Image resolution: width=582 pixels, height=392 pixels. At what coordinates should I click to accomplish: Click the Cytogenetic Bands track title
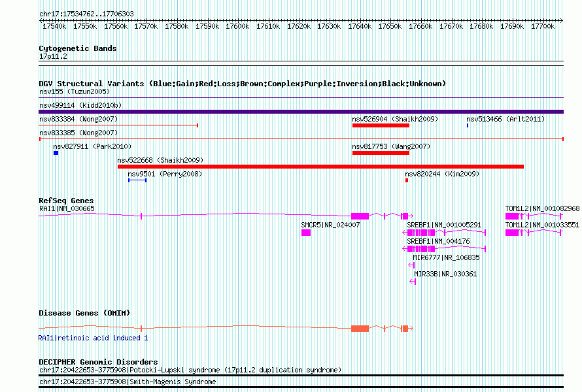coord(78,48)
